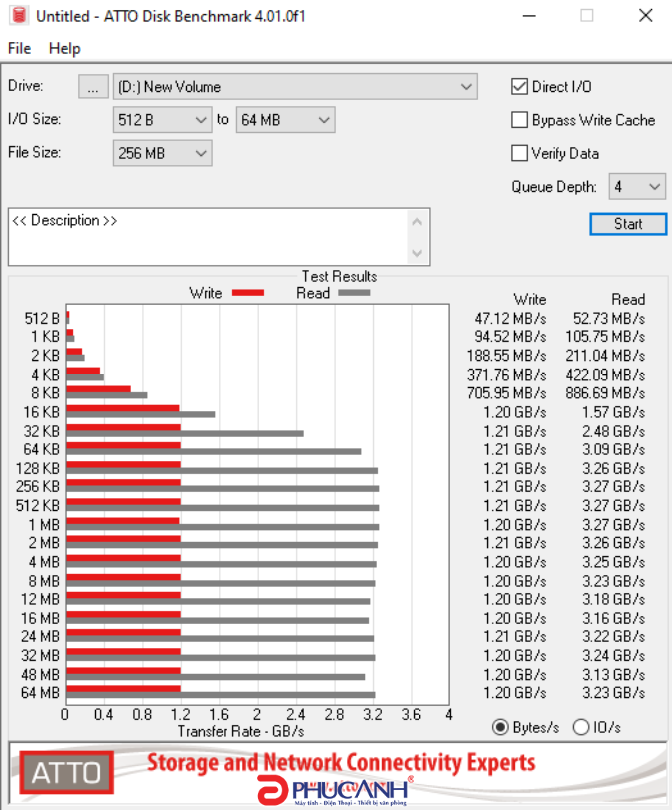Click into the Description text field

[x=208, y=237]
